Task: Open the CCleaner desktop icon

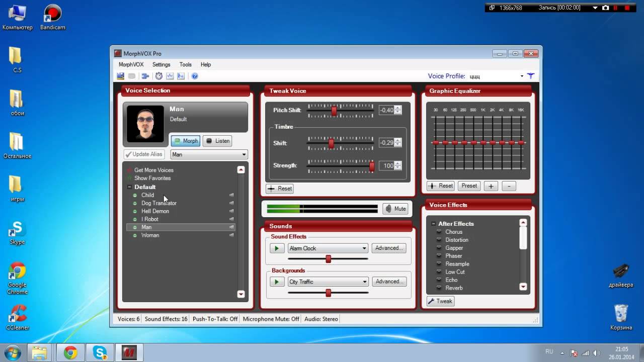Action: click(17, 318)
